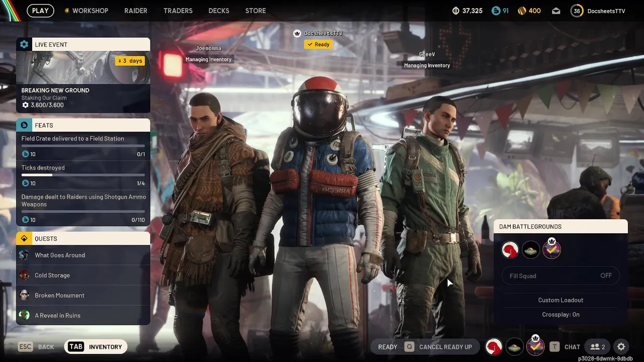Click the blue cred icon beside 91
644x362 pixels.
click(496, 11)
